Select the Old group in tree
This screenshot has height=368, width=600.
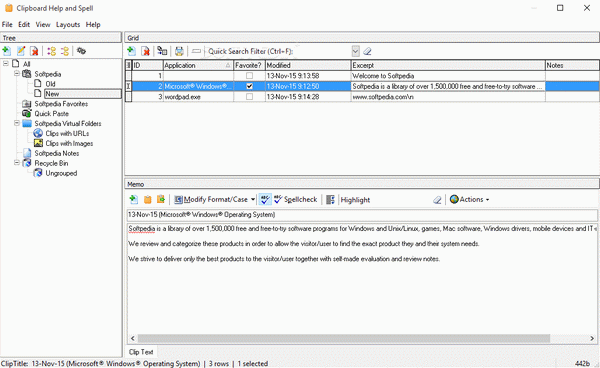(x=50, y=84)
